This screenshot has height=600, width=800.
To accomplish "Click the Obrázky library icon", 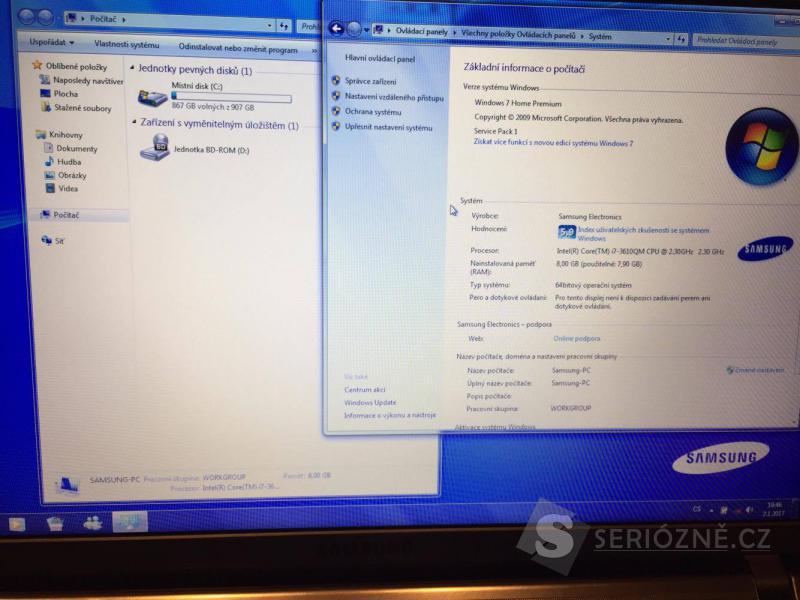I will click(x=49, y=175).
